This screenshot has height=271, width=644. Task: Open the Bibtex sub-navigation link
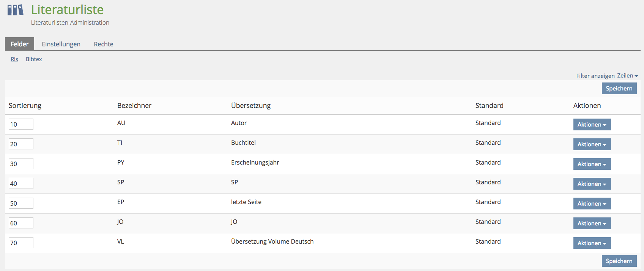tap(34, 59)
